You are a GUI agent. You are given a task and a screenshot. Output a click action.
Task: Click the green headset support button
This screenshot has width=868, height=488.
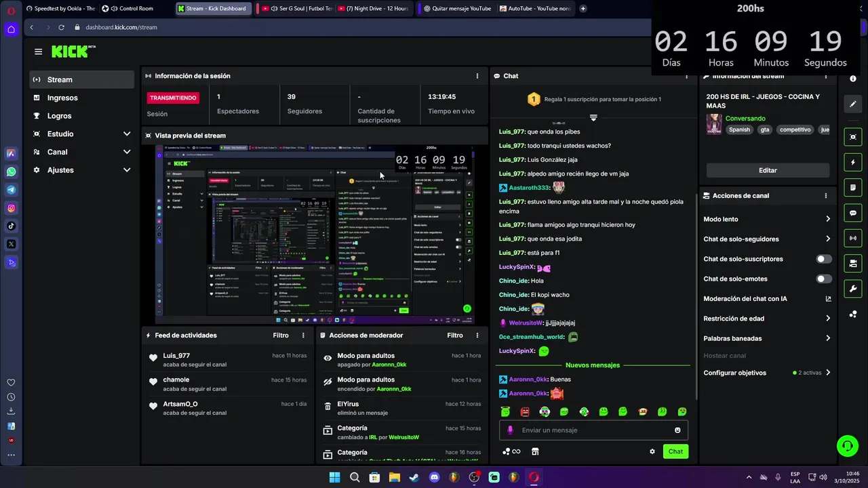[x=847, y=445]
